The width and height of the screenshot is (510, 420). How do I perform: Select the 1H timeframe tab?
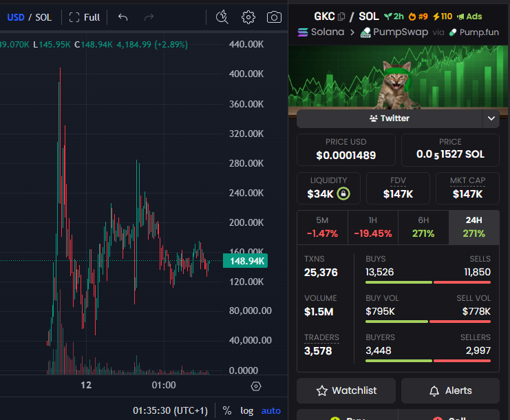(x=373, y=227)
